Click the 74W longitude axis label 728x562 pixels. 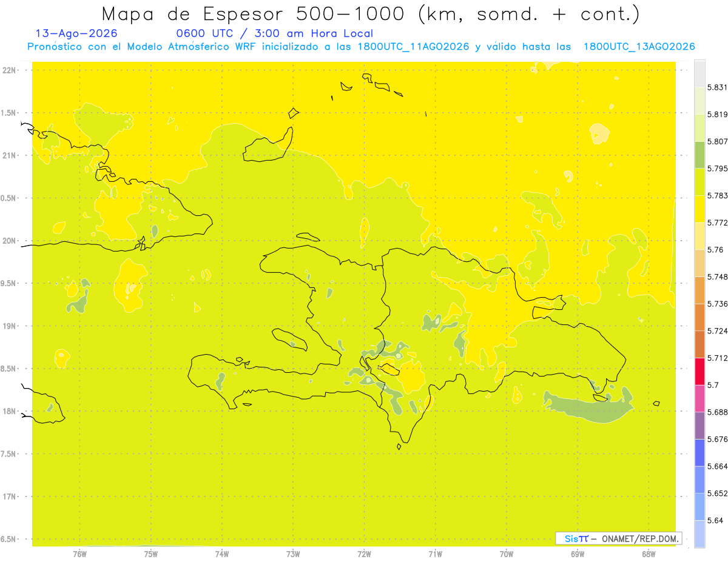coord(222,554)
